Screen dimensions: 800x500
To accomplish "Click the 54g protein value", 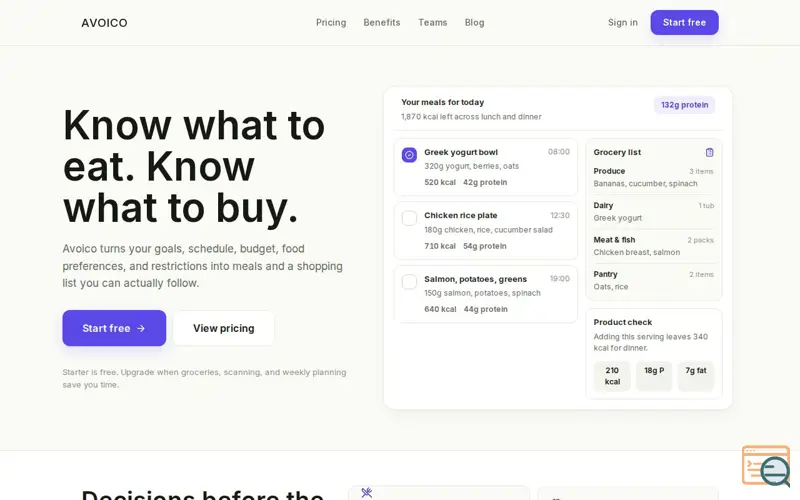I will (x=485, y=246).
